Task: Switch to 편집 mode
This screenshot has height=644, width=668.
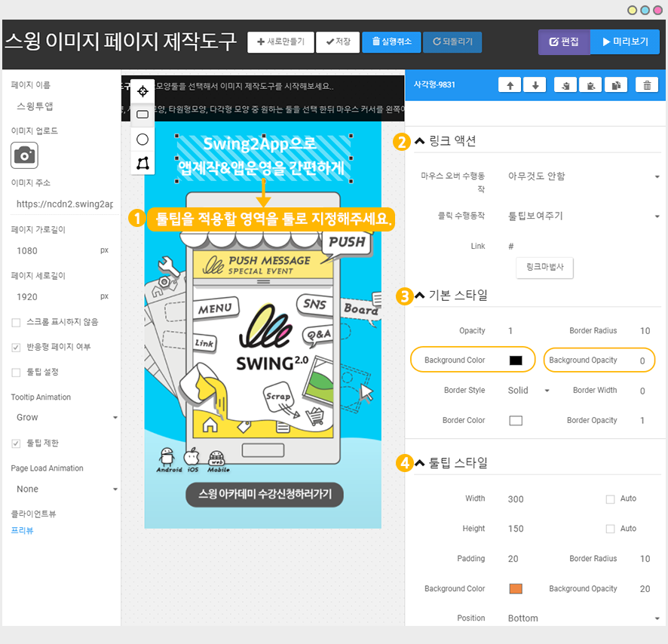Action: click(564, 42)
